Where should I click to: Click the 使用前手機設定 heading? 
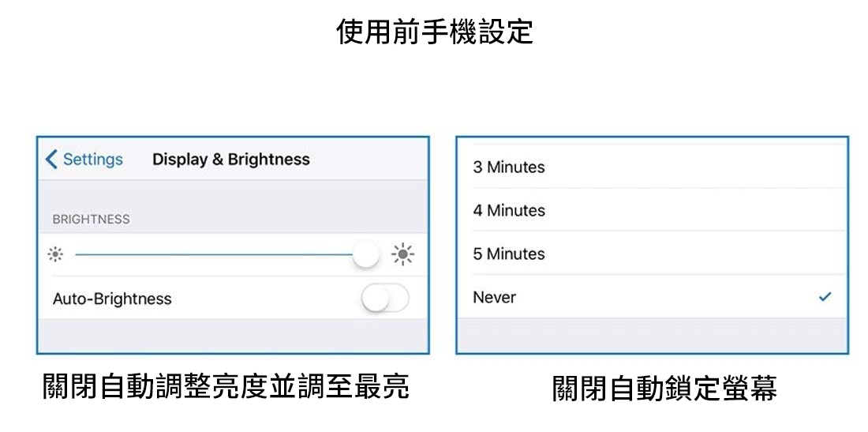(434, 32)
